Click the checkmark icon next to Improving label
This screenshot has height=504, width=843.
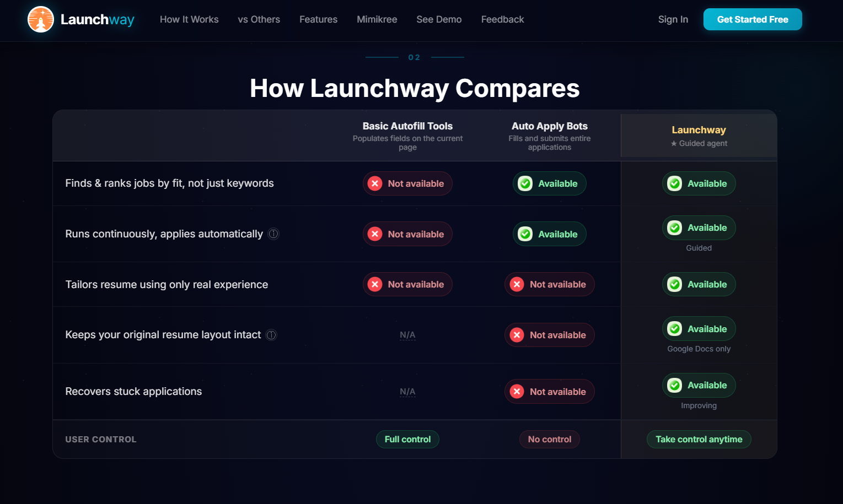[x=674, y=385]
